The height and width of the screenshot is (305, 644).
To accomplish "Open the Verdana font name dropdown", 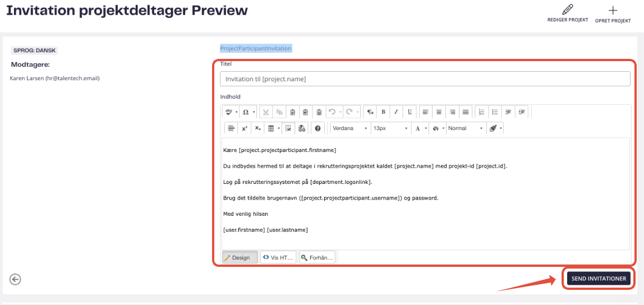I will pos(350,128).
